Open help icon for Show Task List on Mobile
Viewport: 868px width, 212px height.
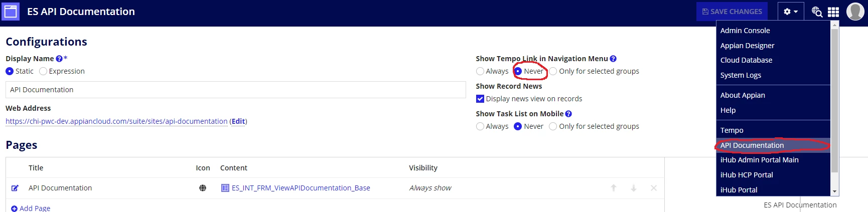tap(568, 114)
